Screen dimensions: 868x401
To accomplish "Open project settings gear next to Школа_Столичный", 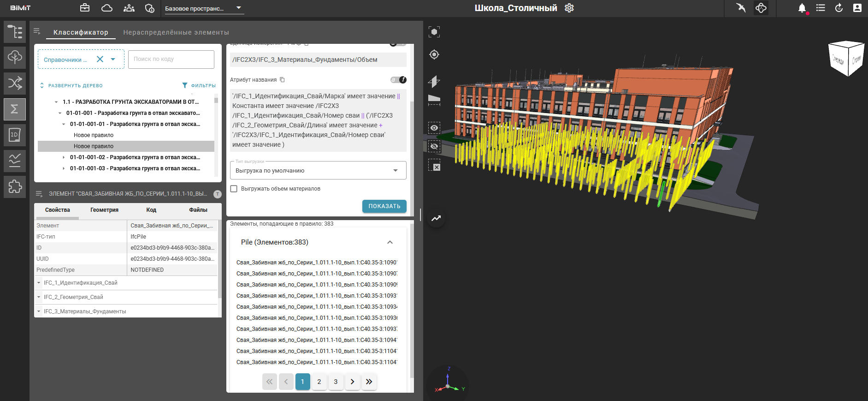I will [x=569, y=8].
